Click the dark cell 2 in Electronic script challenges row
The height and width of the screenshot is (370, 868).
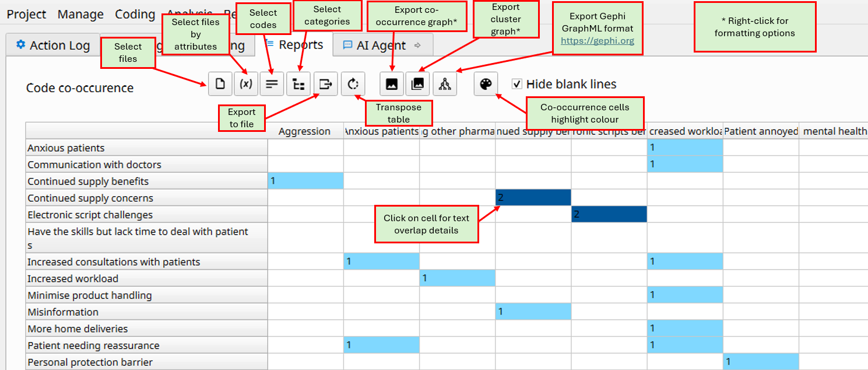[x=609, y=214]
